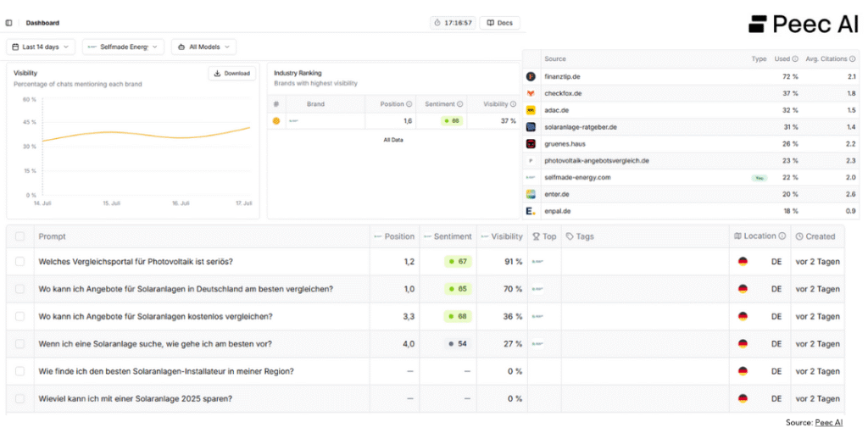The image size is (868, 433).
Task: Select finanztip.de source name
Action: tap(562, 76)
